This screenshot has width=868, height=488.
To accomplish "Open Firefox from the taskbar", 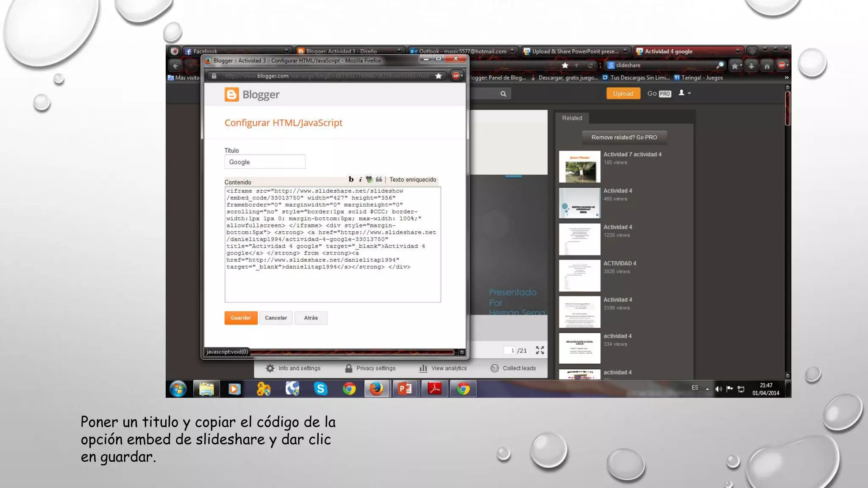I will click(x=376, y=388).
